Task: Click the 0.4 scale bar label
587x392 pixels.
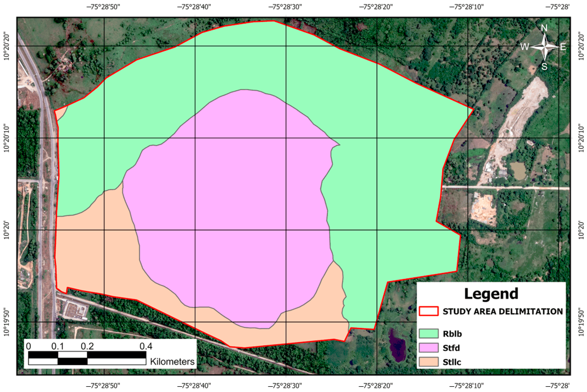Action: 146,346
